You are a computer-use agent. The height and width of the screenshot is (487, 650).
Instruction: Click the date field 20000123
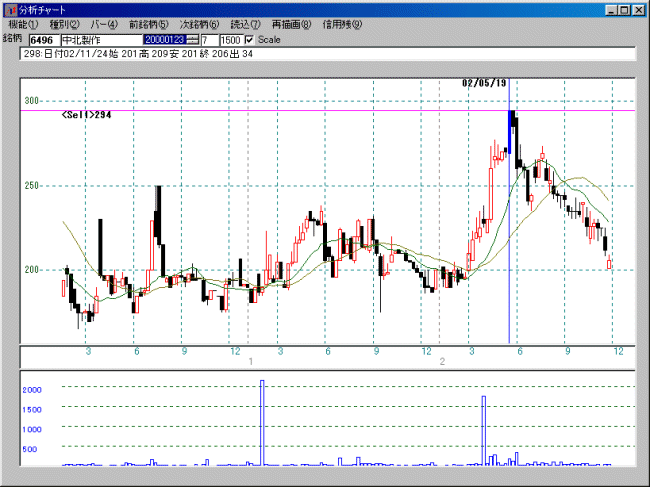[x=164, y=39]
